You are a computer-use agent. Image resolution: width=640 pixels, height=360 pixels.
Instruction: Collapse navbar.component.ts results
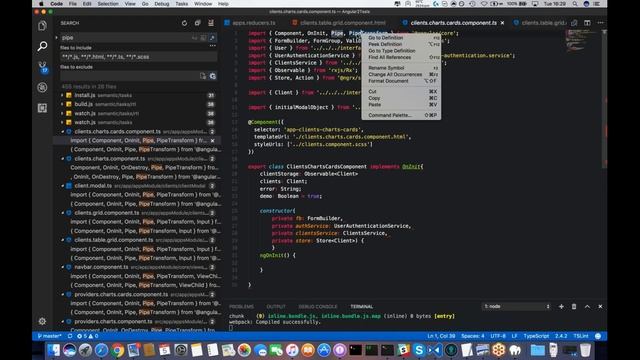point(62,267)
